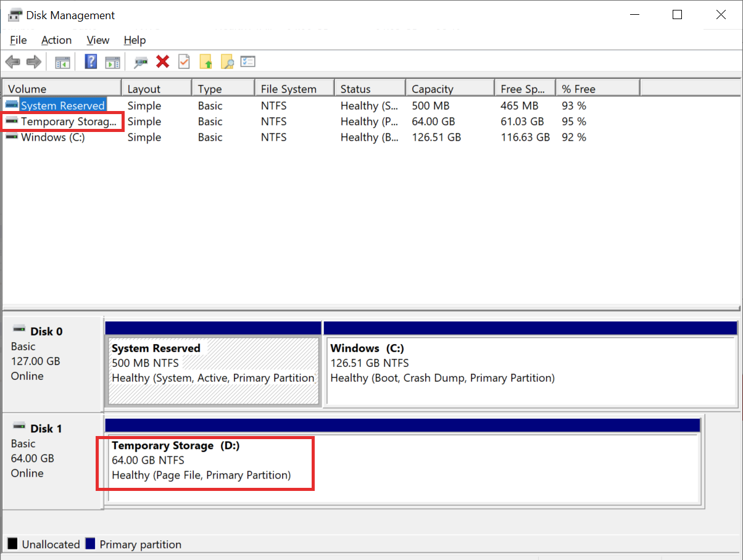Click the 116.63 GB free space cell

coord(525,137)
